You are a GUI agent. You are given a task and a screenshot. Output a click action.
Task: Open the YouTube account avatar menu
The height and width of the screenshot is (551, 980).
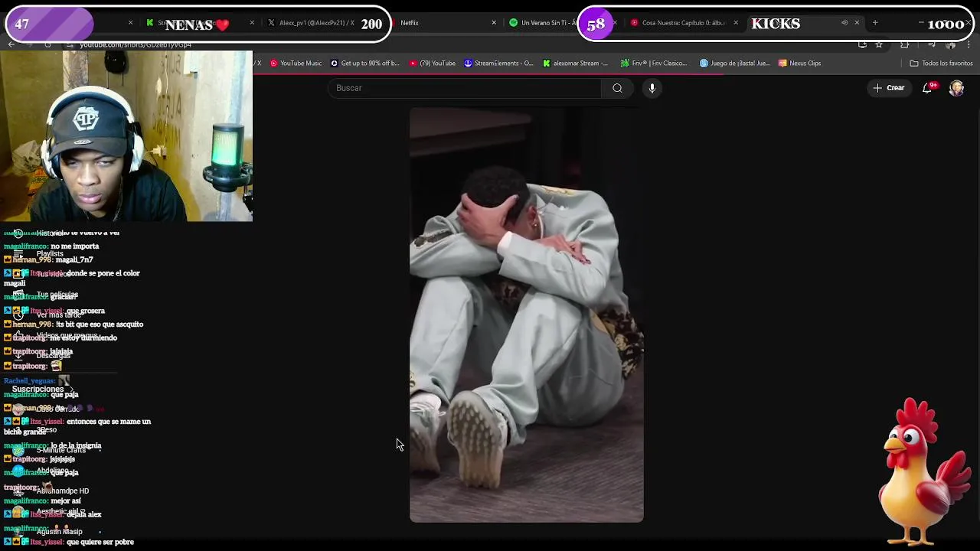coord(956,88)
